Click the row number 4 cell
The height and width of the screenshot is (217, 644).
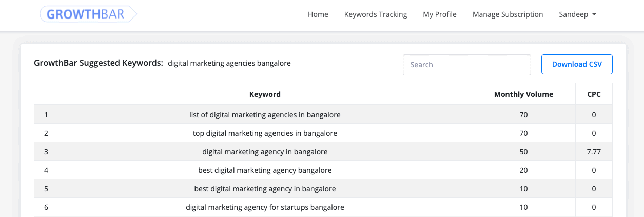[x=46, y=170]
